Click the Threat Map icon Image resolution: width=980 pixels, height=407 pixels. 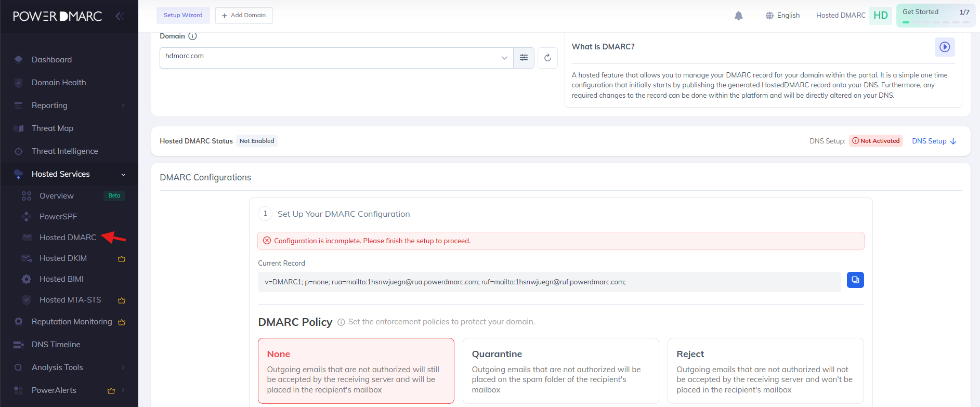click(x=19, y=128)
